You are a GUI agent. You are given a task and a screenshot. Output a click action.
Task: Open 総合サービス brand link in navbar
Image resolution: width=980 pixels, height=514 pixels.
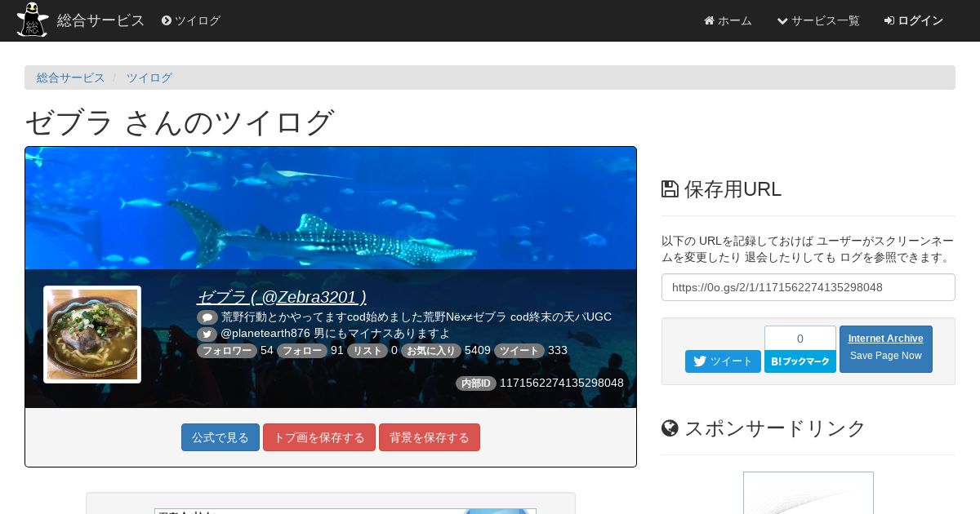point(100,20)
